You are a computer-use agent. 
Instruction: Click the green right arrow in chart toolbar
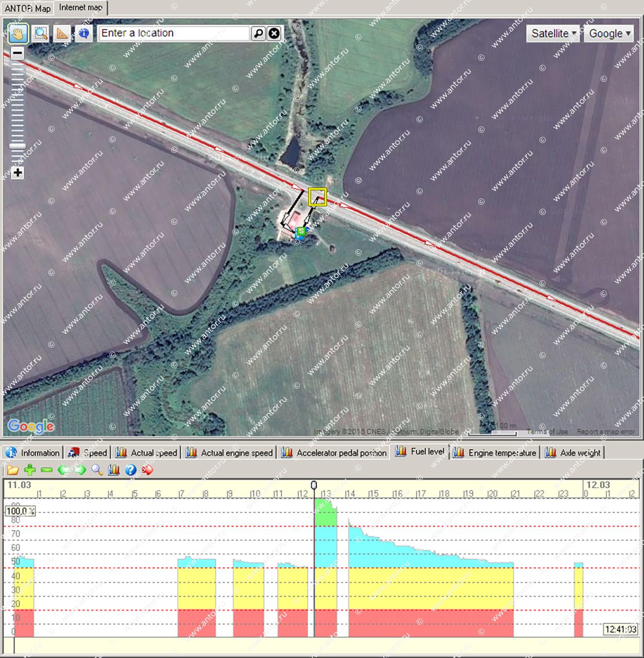[x=80, y=470]
